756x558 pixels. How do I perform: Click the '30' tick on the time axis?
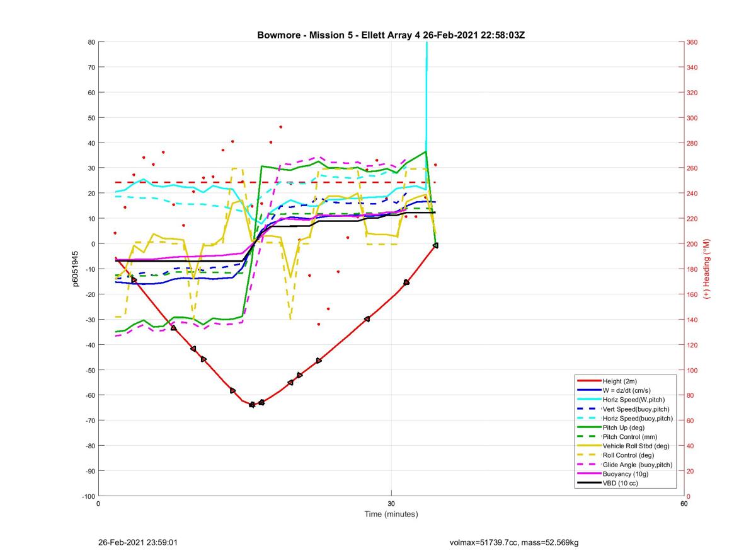coord(391,504)
